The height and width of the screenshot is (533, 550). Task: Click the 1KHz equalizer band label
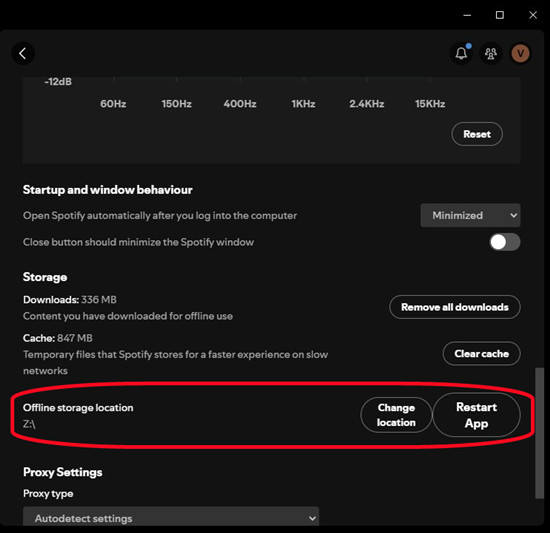[x=303, y=104]
